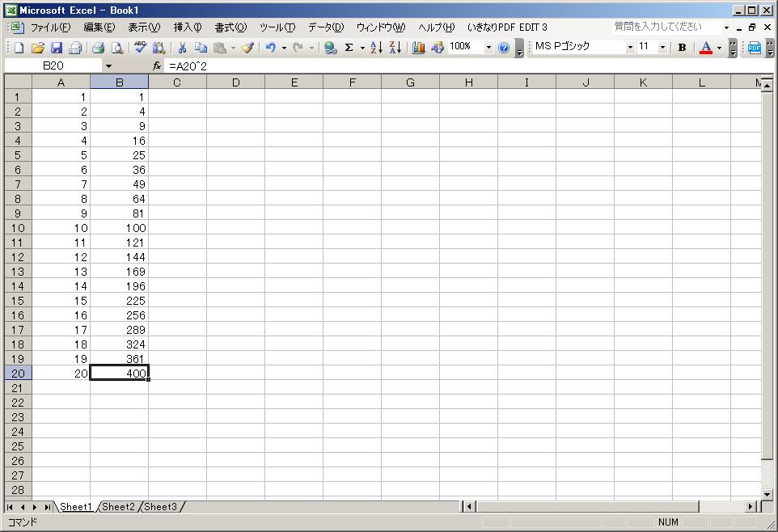Click the fx insert function button
This screenshot has height=532, width=778.
point(157,65)
